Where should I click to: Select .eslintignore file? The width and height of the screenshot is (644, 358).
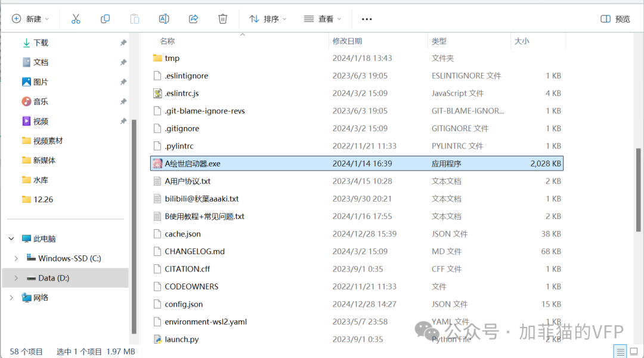click(187, 76)
